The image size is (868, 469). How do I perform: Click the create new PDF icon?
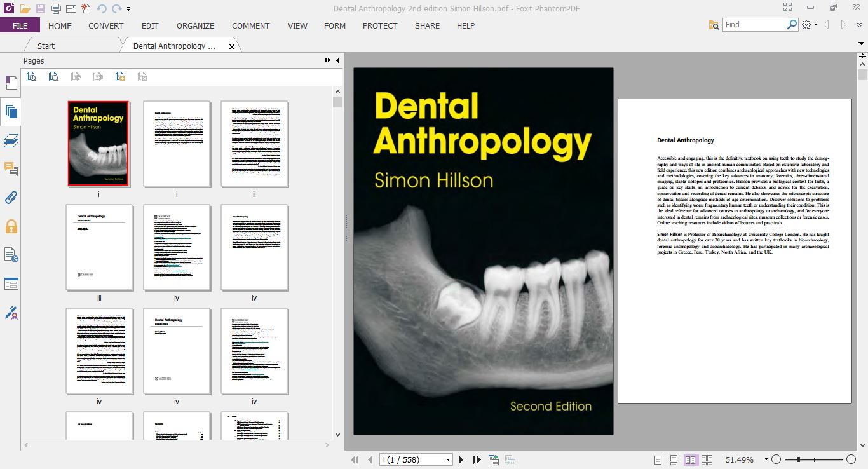86,9
